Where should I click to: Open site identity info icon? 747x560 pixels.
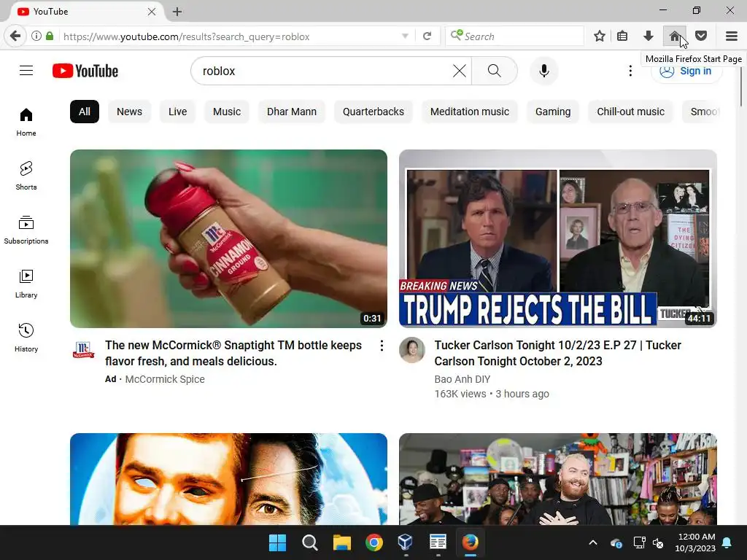coord(36,36)
